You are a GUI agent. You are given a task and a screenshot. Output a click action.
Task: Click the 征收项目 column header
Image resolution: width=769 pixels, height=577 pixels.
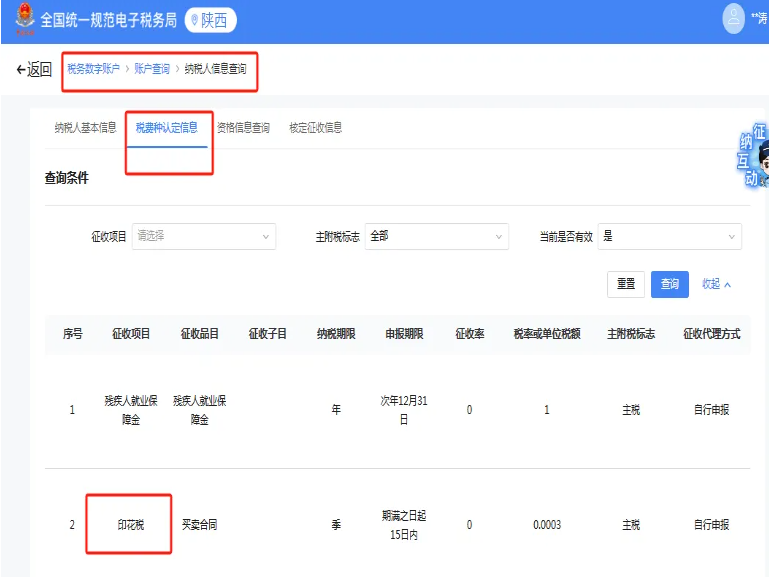pyautogui.click(x=130, y=334)
